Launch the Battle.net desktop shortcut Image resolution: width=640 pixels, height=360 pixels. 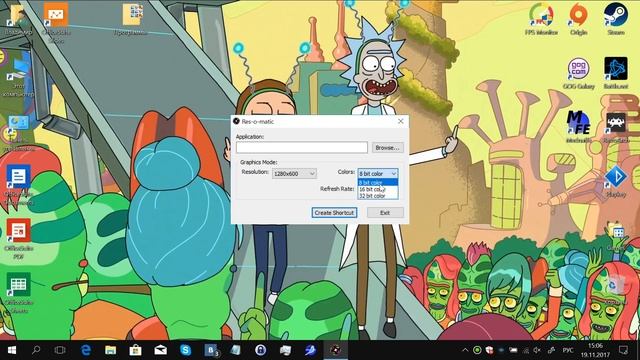616,73
